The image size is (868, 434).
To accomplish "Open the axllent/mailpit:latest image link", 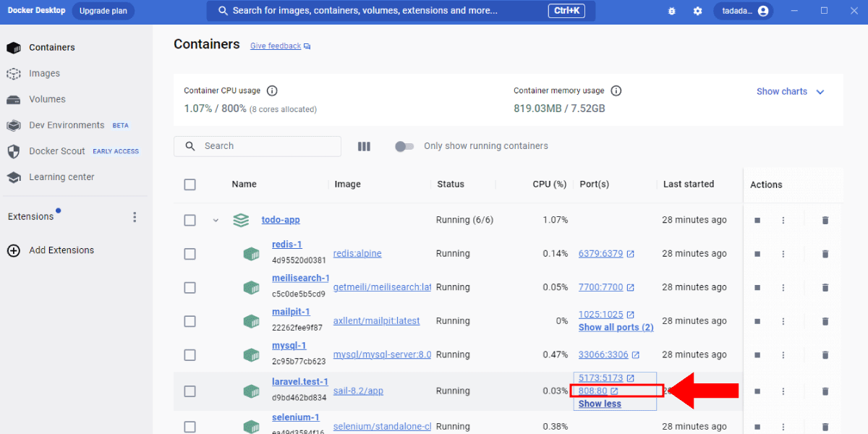I will 376,321.
